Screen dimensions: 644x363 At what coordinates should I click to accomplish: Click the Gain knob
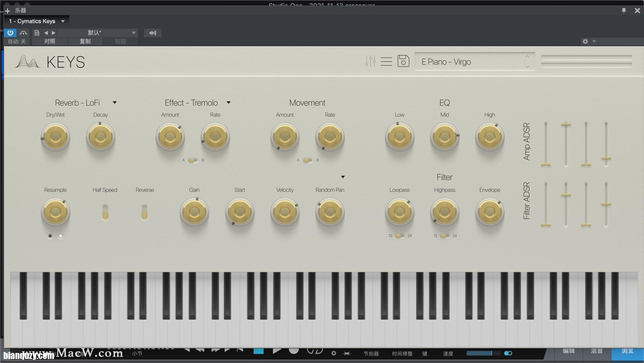click(194, 212)
